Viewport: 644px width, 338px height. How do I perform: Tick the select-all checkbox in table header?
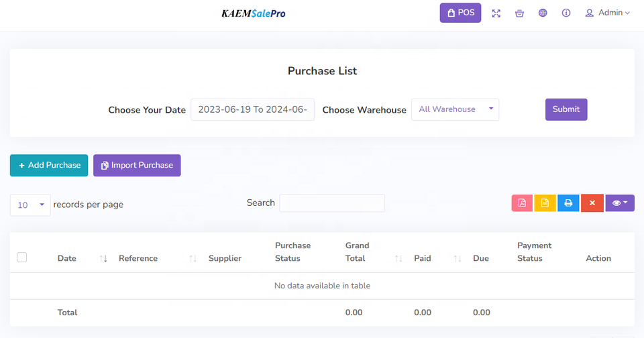click(x=21, y=258)
